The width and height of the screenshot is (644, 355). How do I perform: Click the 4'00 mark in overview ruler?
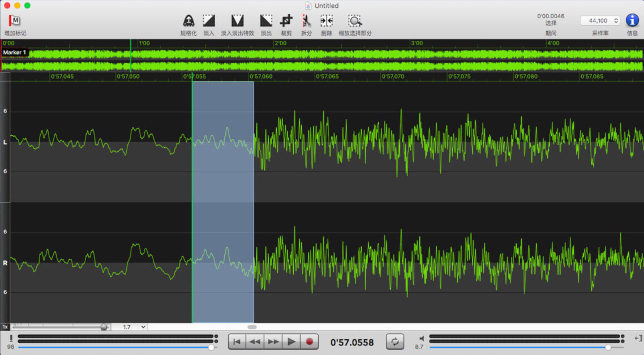pyautogui.click(x=553, y=43)
